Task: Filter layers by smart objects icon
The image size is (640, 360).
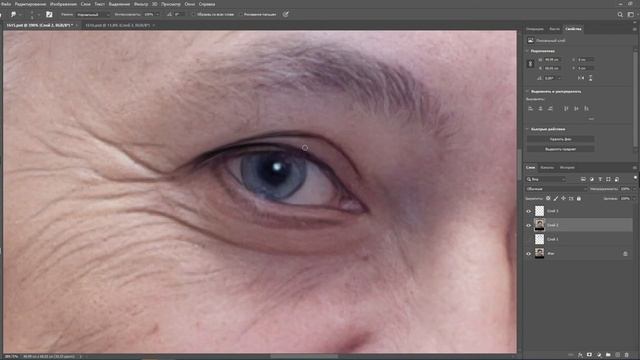Action: click(617, 179)
